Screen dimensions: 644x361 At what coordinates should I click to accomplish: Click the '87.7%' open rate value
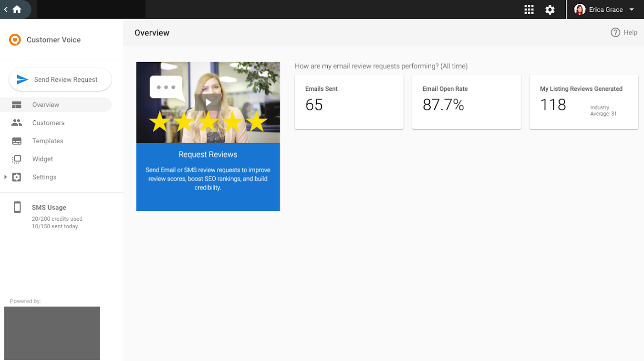(443, 105)
